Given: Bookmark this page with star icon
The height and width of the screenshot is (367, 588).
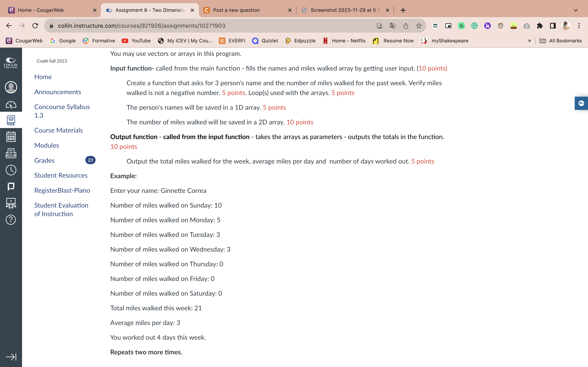Looking at the screenshot, I should click(419, 26).
